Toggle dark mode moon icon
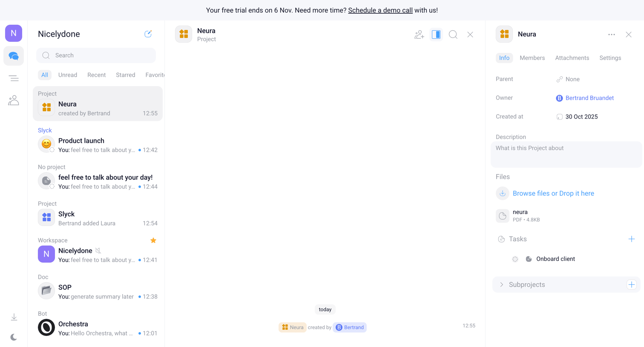644x347 pixels. click(x=14, y=337)
